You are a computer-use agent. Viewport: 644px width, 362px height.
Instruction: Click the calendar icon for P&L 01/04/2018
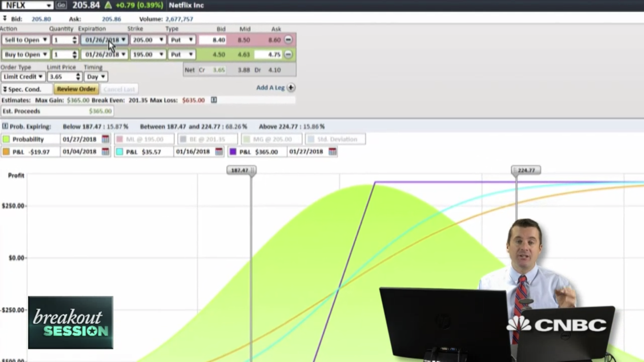click(106, 152)
